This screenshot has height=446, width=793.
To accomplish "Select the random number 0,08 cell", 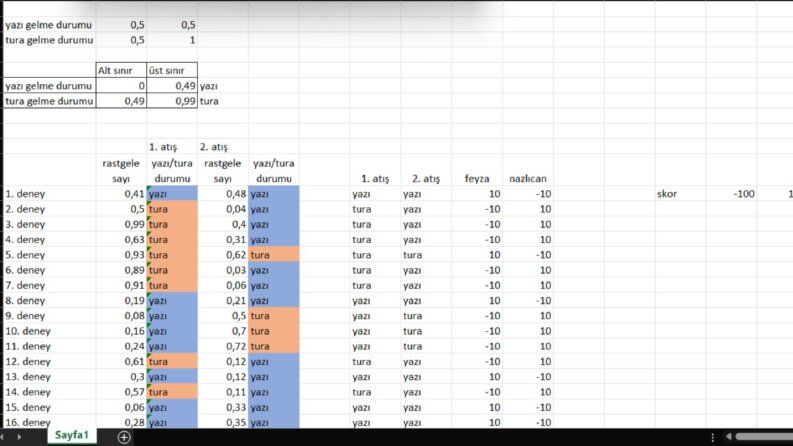I will 121,316.
